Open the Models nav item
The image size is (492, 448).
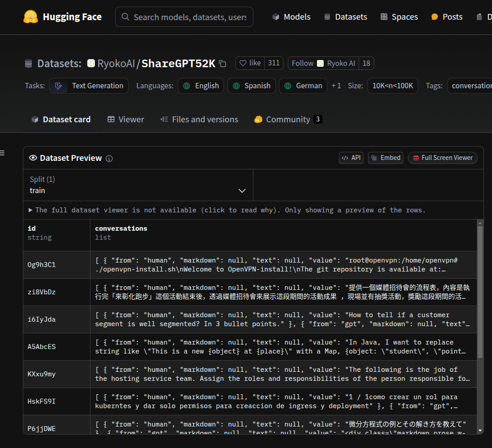click(x=291, y=17)
